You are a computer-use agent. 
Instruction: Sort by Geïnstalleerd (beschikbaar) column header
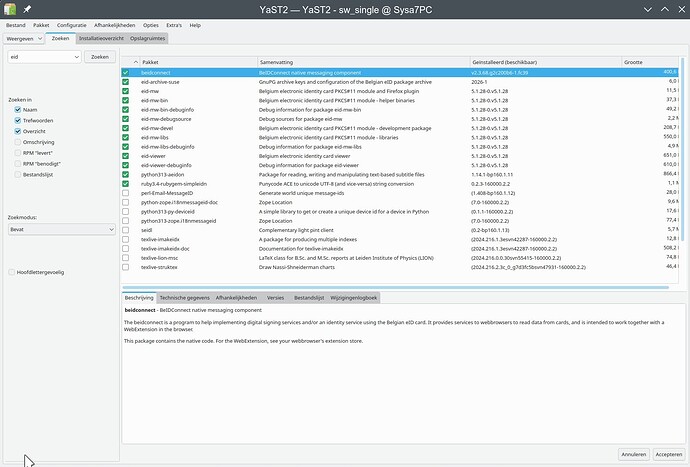point(546,62)
